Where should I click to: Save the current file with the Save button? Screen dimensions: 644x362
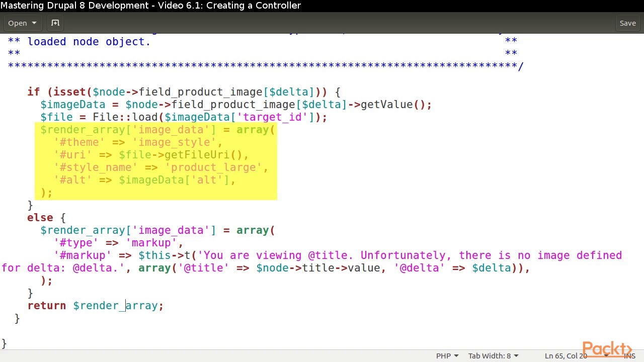coord(627,23)
